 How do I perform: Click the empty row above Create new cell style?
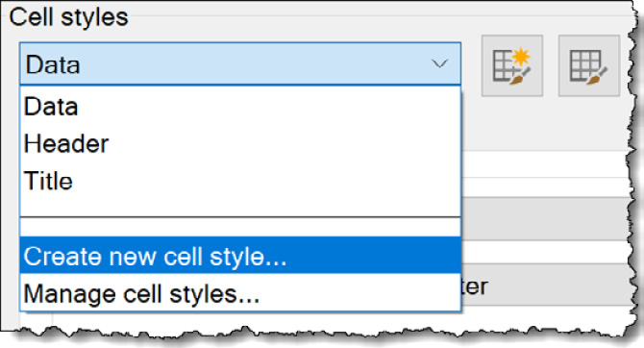[x=240, y=227]
